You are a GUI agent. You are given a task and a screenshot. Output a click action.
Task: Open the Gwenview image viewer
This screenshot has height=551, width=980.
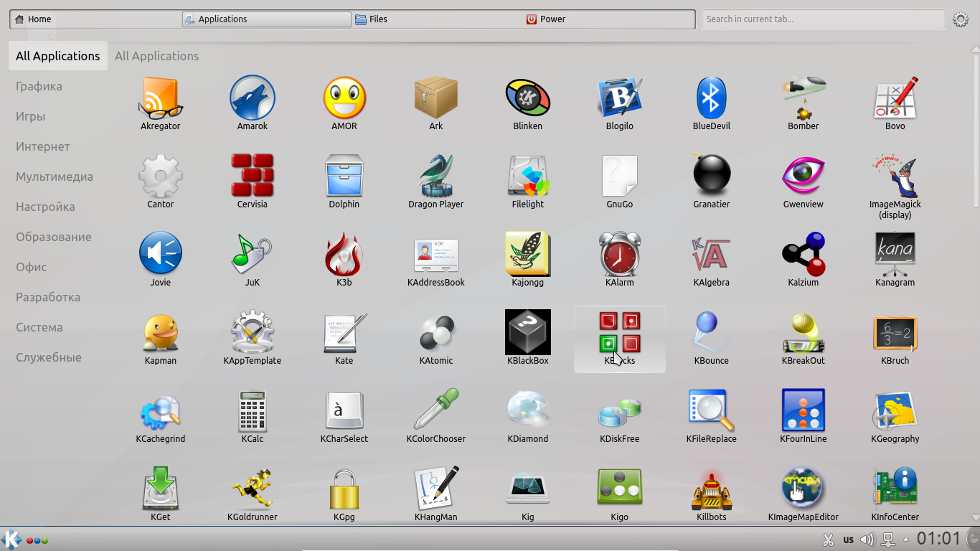[x=804, y=182]
